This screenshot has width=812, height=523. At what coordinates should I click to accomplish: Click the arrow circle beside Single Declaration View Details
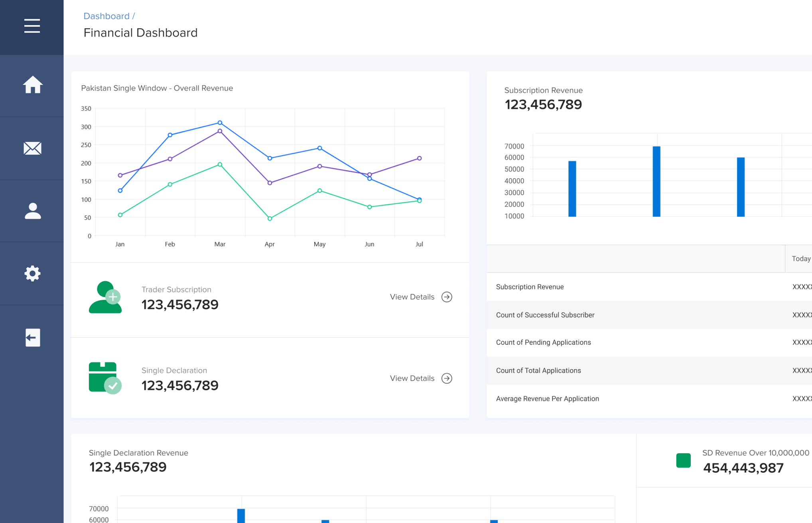click(447, 378)
